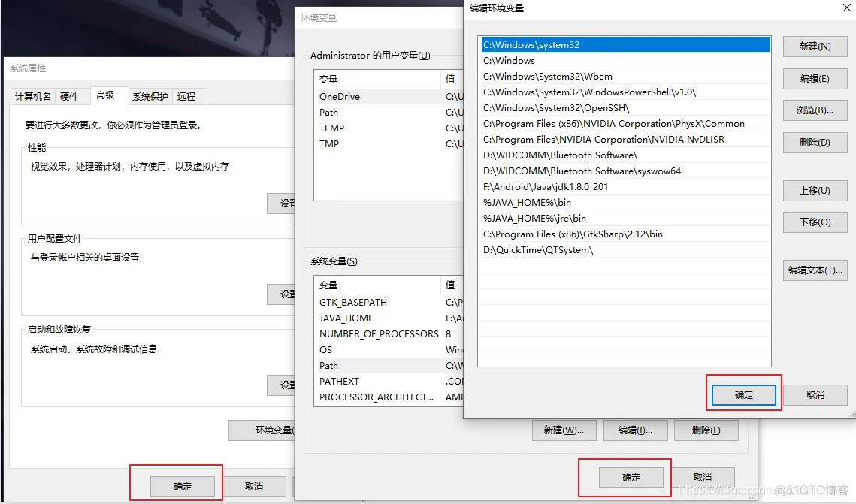Confirm with 确定 in edit path dialog
856x504 pixels.
click(743, 395)
